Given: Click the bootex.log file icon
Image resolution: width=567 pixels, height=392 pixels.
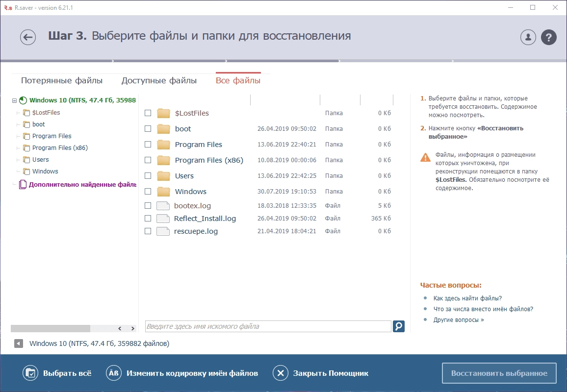Looking at the screenshot, I should point(163,206).
